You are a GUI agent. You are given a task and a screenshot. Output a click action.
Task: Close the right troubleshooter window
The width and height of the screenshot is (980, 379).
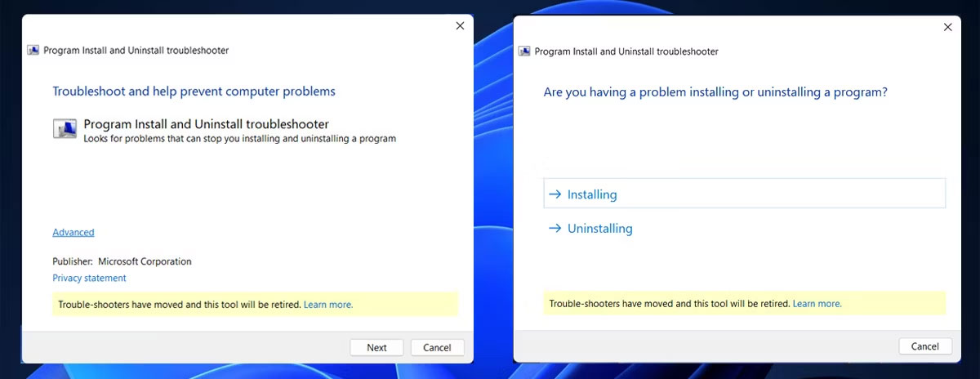(947, 27)
